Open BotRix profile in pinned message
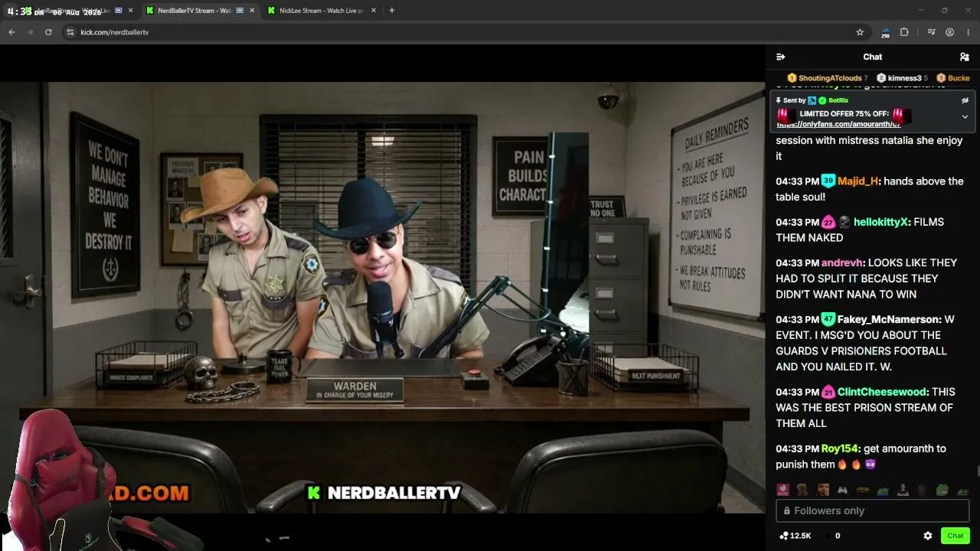 click(x=838, y=100)
